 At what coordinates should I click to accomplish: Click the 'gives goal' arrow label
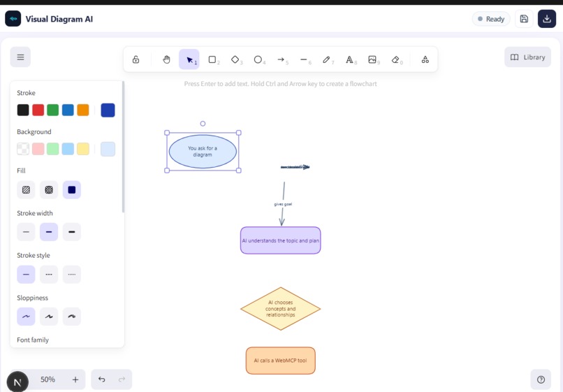[283, 204]
